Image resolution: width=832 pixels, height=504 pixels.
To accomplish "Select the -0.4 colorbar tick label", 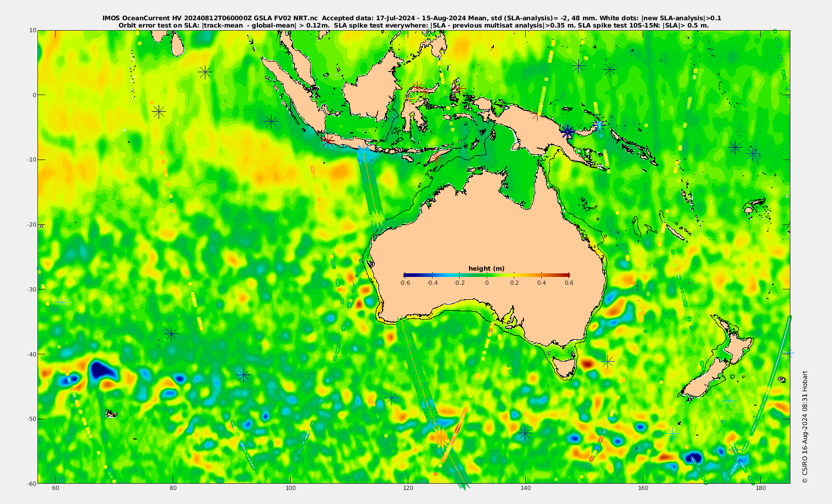I will [432, 283].
